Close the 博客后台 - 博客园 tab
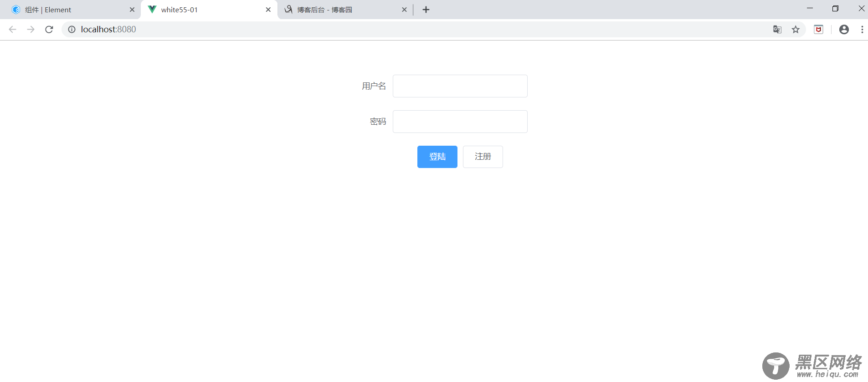Viewport: 868px width, 382px height. [x=404, y=10]
